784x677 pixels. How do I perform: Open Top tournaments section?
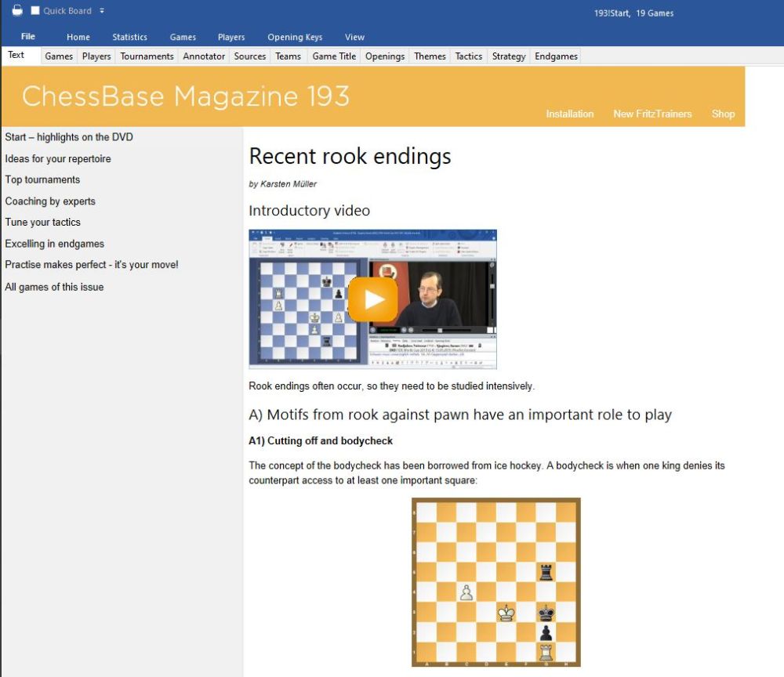[42, 179]
